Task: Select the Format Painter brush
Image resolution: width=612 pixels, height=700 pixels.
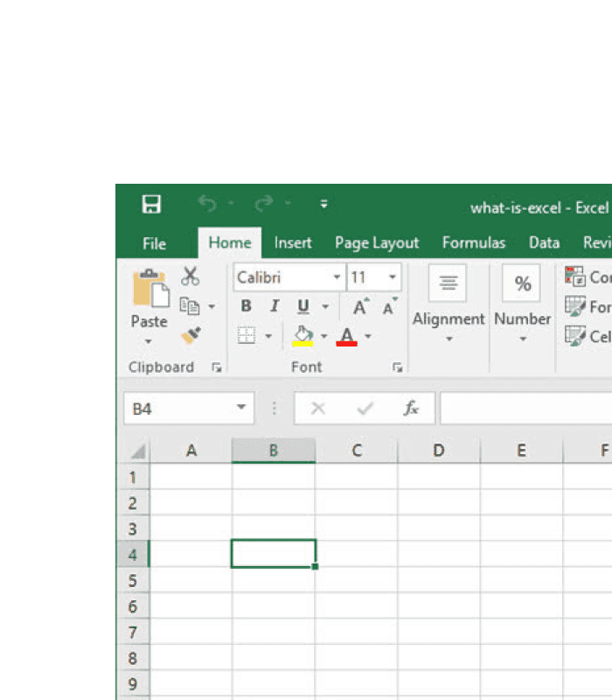Action: tap(191, 335)
